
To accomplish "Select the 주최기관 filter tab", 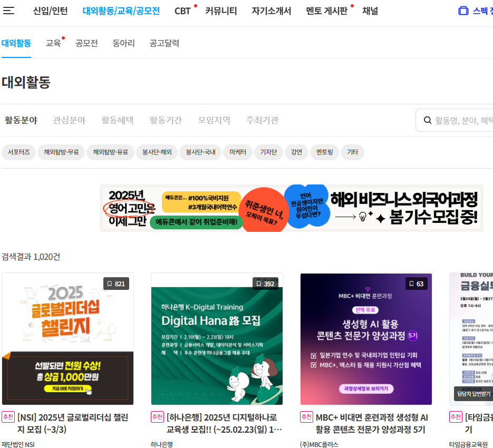I will click(x=262, y=120).
